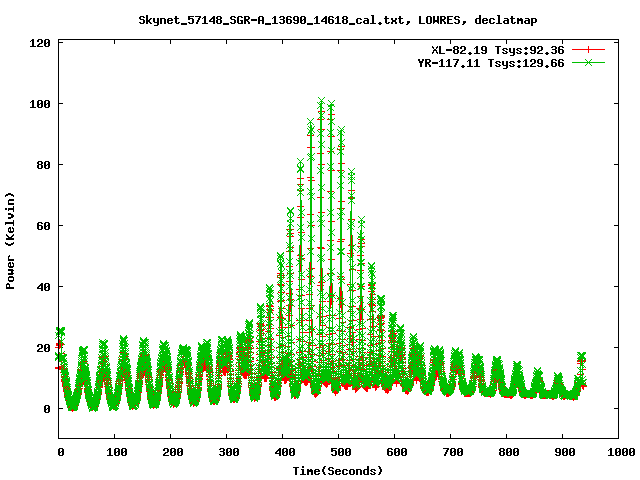Click the first data marker at time zero
This screenshot has height=480, width=640.
point(60,331)
